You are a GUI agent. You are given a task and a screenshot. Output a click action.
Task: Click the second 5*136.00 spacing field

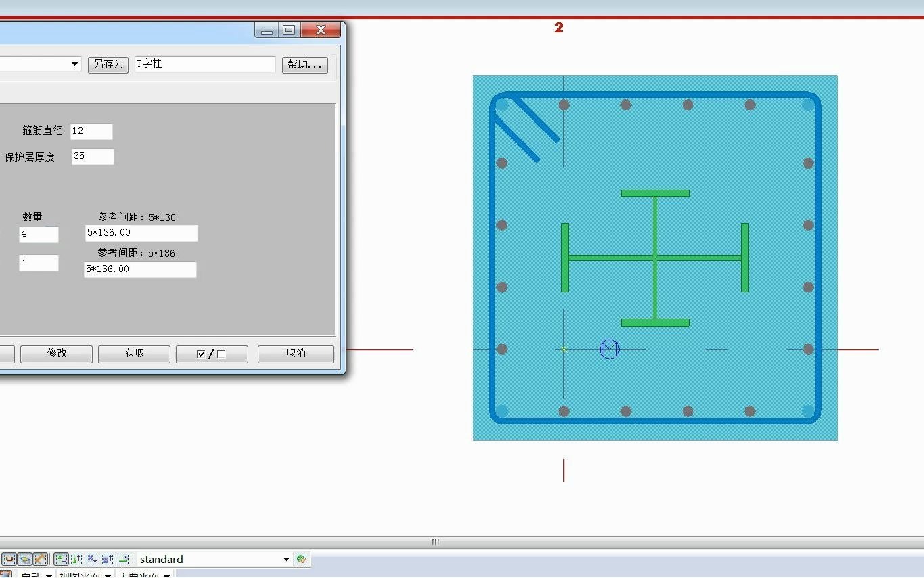coord(140,270)
